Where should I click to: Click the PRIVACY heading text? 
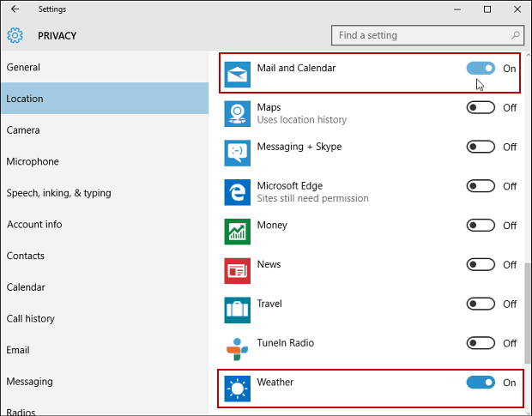tap(57, 36)
